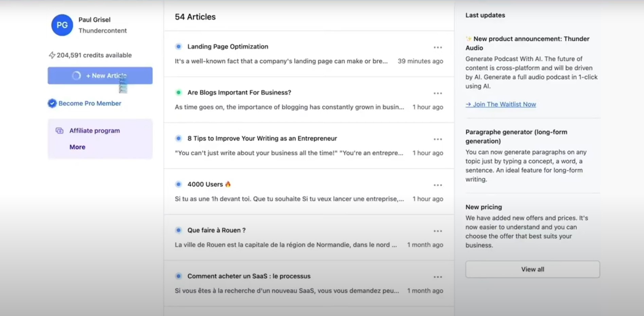The height and width of the screenshot is (316, 644).
Task: Open article Are Blogs Important For Business?
Action: pos(239,92)
